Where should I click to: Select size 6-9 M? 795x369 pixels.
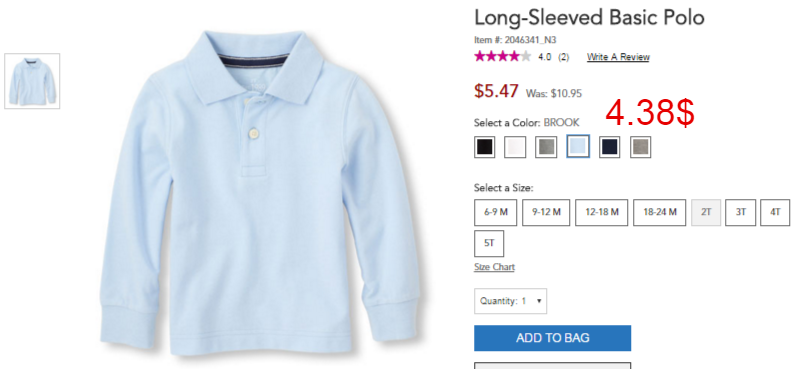point(495,212)
